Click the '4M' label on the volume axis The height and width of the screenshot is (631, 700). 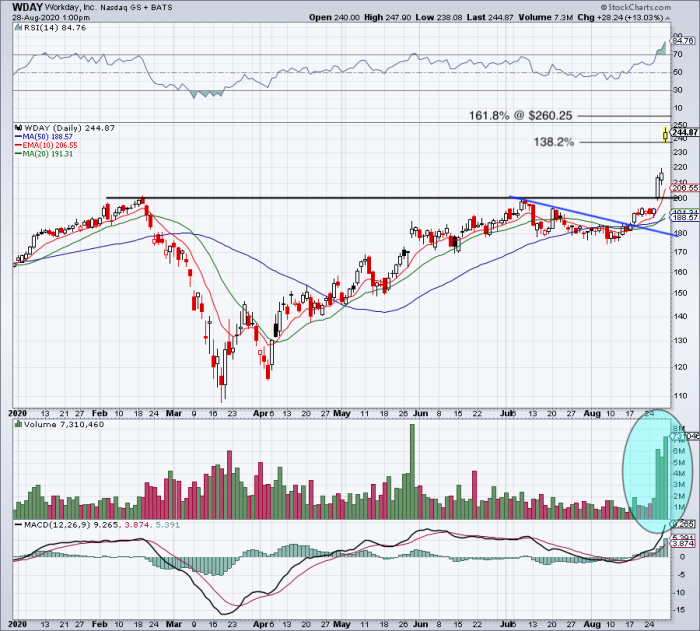coord(679,474)
